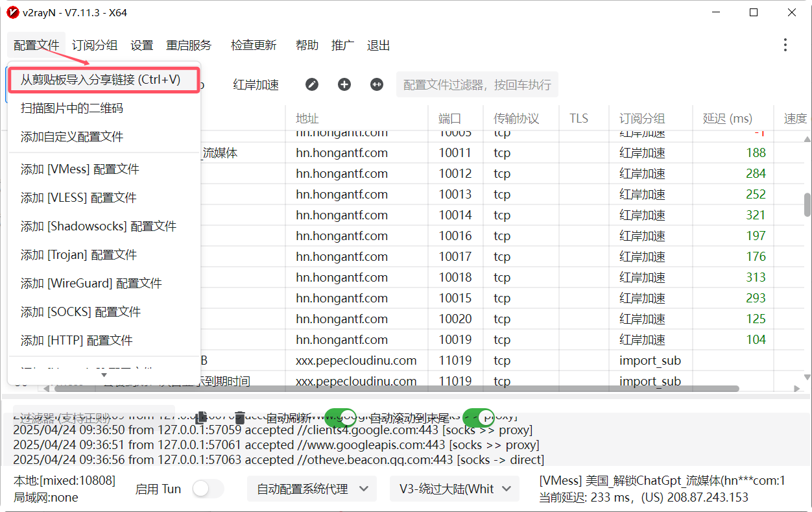Click the clients4.google.com log line

pyautogui.click(x=272, y=430)
